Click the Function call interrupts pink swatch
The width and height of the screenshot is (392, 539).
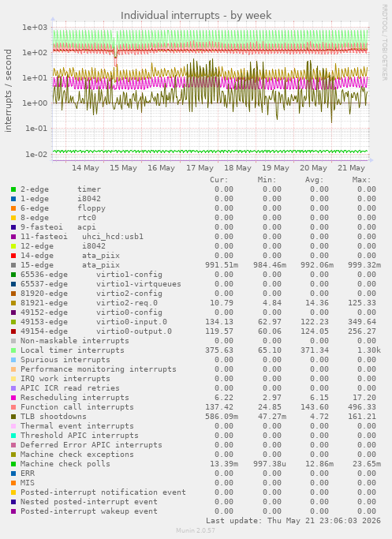click(13, 407)
